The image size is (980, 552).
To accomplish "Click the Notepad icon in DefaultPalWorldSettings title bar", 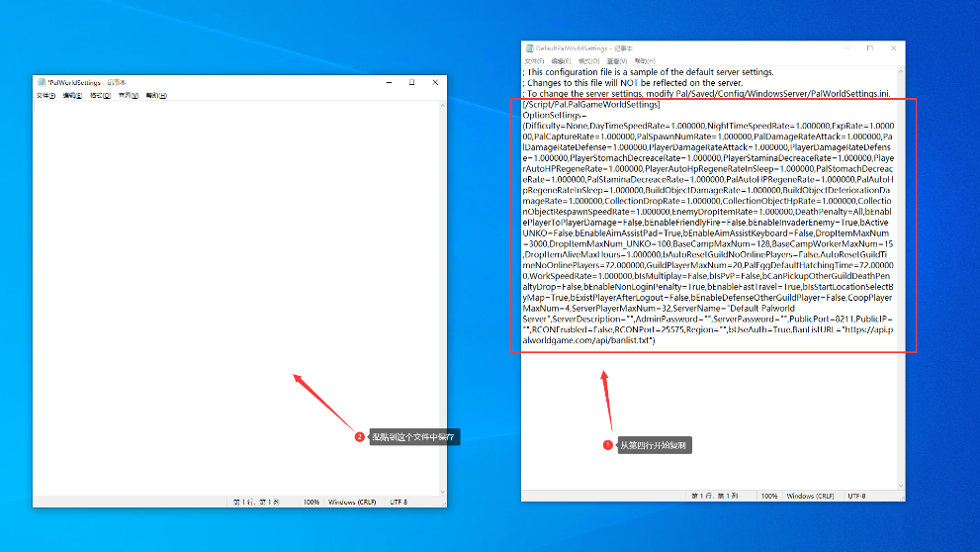I will [529, 48].
